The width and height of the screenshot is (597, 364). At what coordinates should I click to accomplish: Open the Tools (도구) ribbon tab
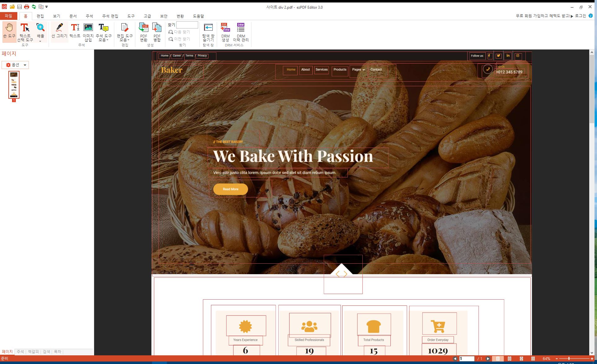[131, 16]
